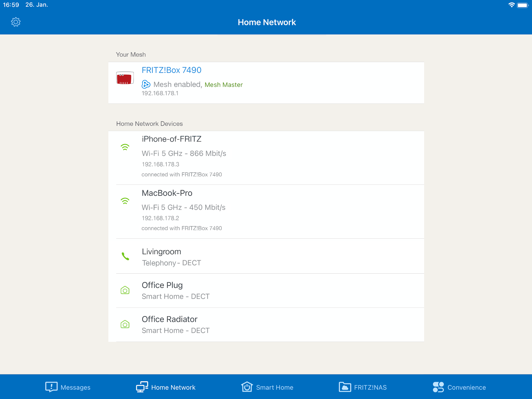Tap the MacBook-Pro Wi-Fi signal icon

tap(125, 201)
